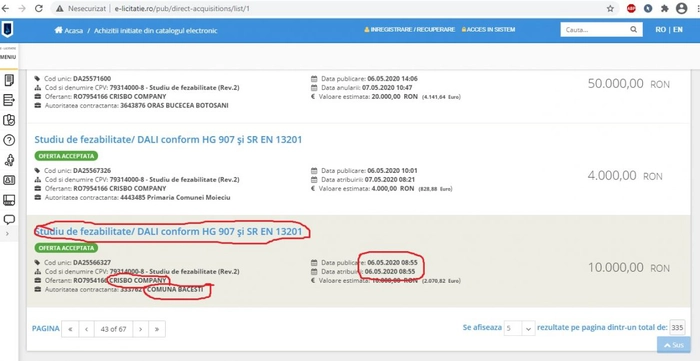Click the browser reload icon
700x361 pixels.
tap(39, 8)
